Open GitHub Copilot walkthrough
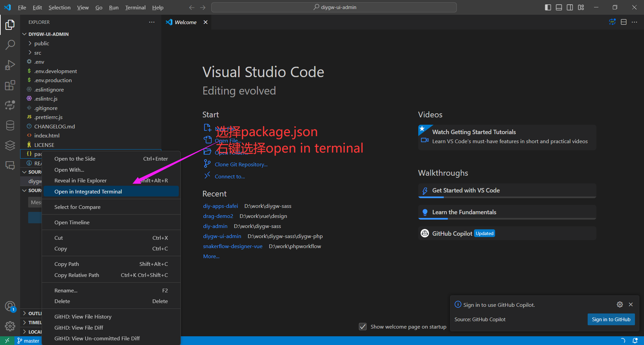The image size is (644, 345). (507, 233)
